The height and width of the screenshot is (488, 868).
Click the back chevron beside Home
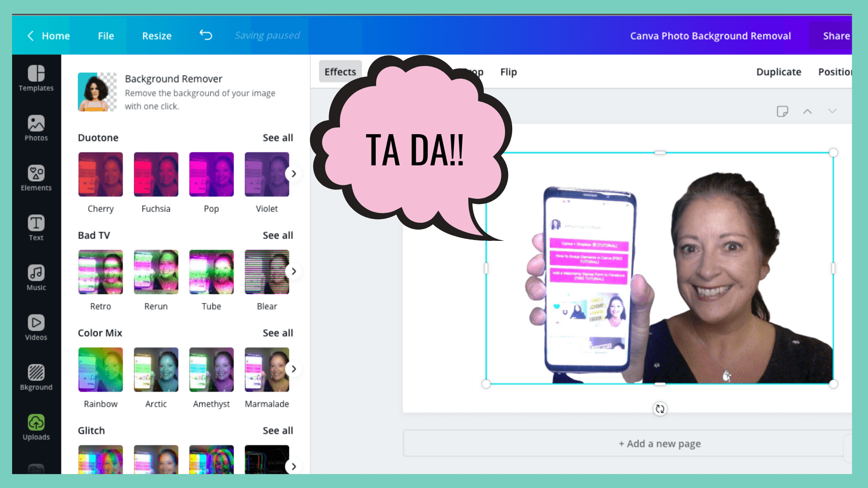coord(31,36)
